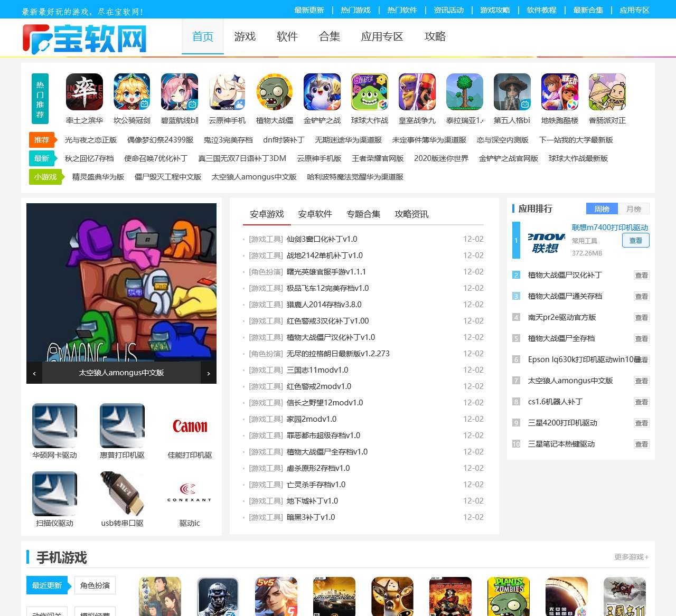The image size is (676, 616).
Task: Open 暗黑3补丁v1.0 in the list
Action: click(x=311, y=517)
